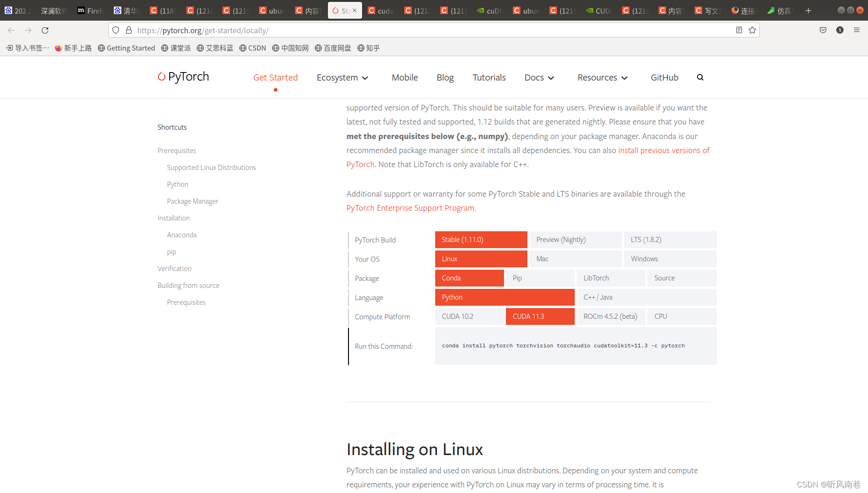Click the conda install command text
The image size is (868, 493).
tap(563, 346)
